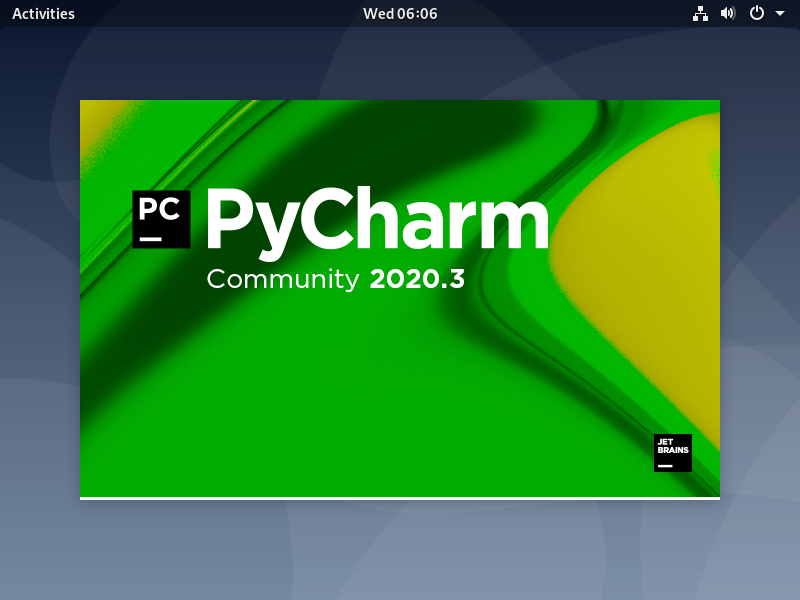
Task: Click the network connection icon
Action: point(700,14)
